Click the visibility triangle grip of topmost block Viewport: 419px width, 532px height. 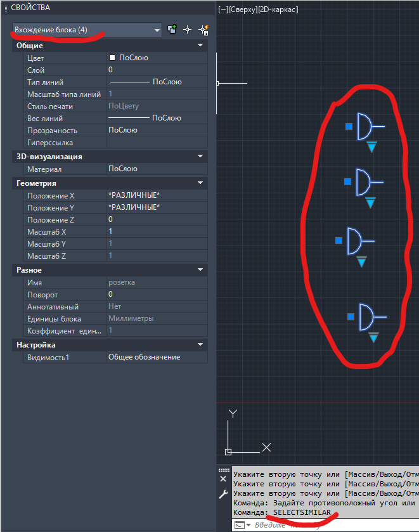pyautogui.click(x=371, y=147)
